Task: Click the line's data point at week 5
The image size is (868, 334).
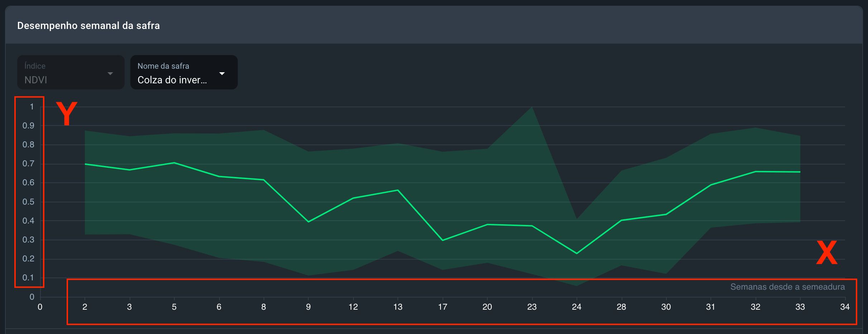Action: coord(174,163)
